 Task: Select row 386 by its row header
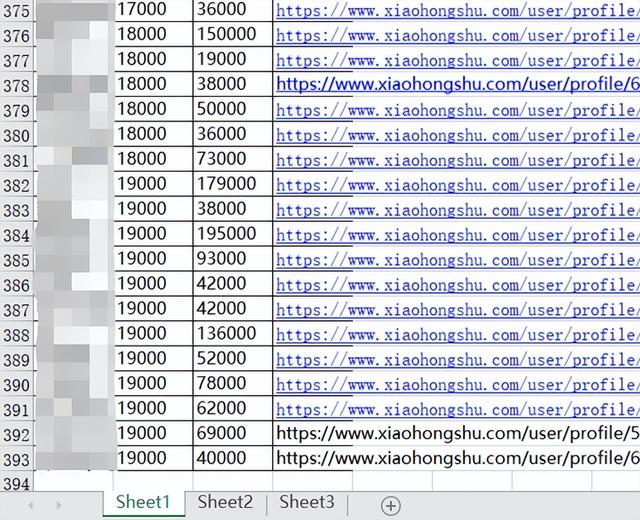pos(17,286)
